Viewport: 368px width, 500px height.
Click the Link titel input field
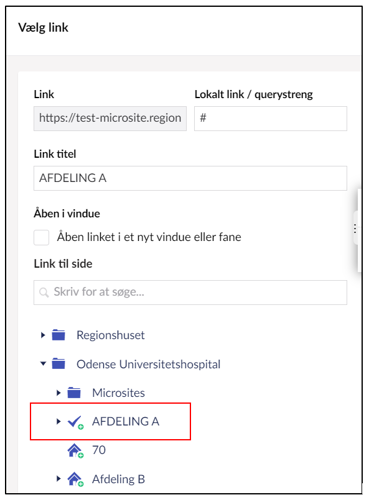click(x=190, y=178)
